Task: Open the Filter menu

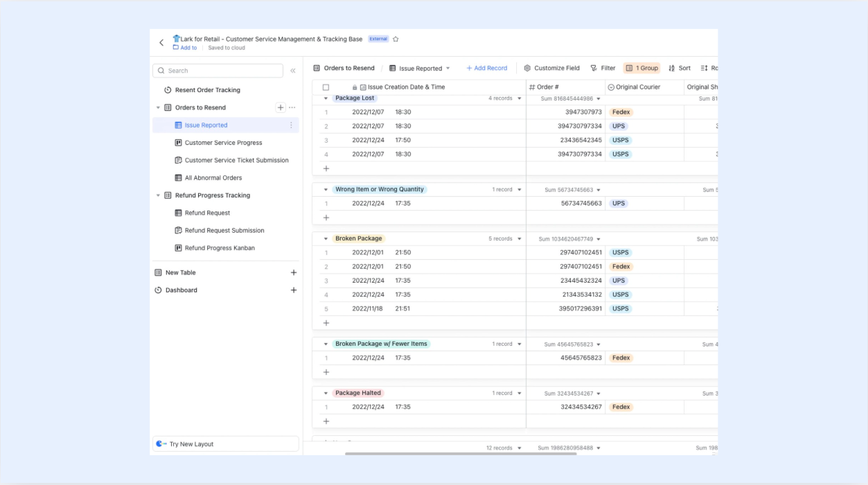Action: pyautogui.click(x=603, y=69)
